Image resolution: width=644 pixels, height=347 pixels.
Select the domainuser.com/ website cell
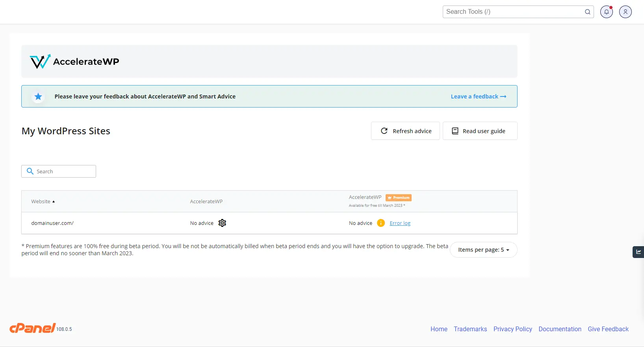click(x=52, y=223)
